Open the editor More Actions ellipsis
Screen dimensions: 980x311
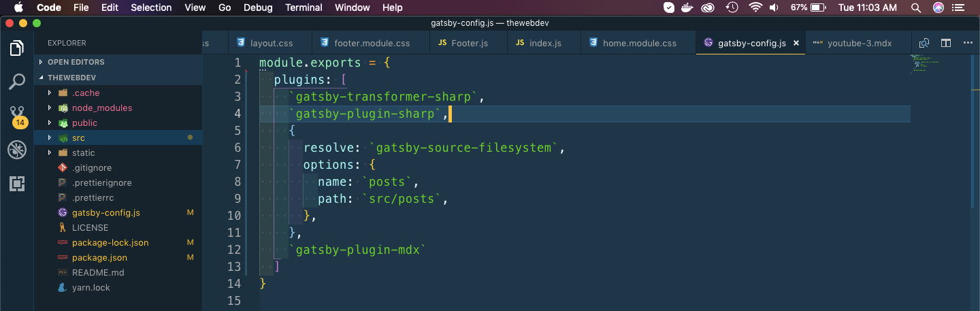point(967,43)
